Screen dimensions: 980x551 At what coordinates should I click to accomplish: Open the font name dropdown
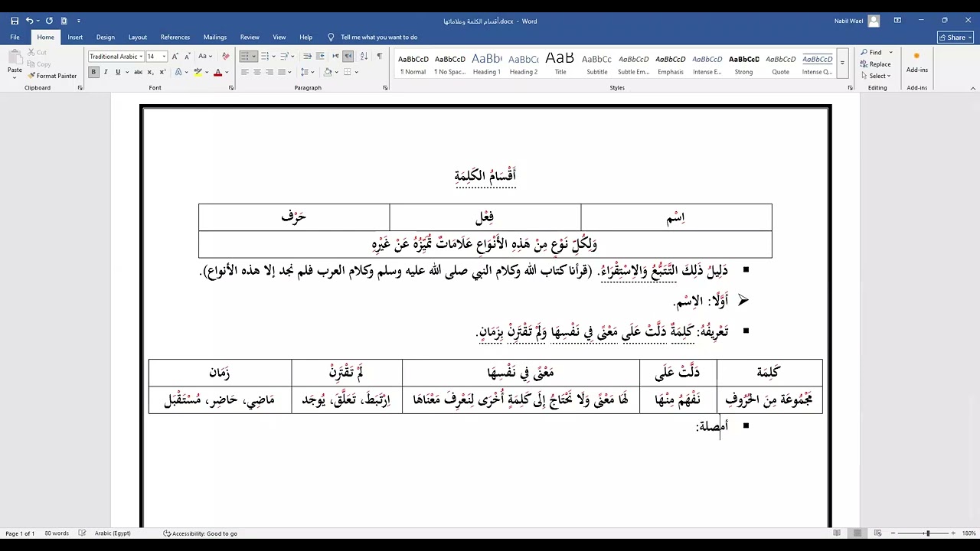142,57
